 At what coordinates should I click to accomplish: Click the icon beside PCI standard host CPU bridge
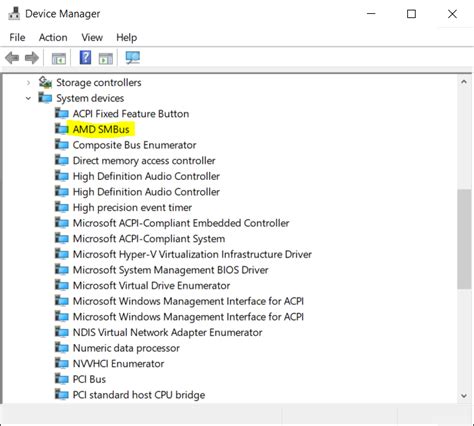point(62,395)
